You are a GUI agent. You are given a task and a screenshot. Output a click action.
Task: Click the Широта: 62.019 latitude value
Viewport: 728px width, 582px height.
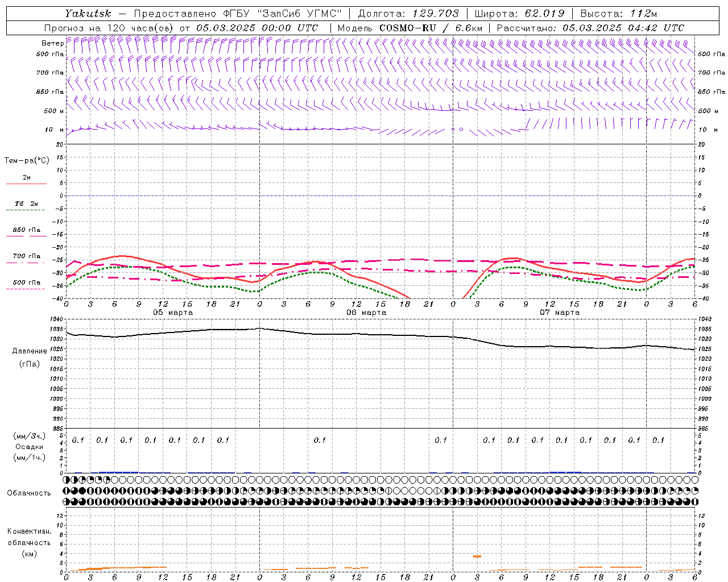[519, 14]
